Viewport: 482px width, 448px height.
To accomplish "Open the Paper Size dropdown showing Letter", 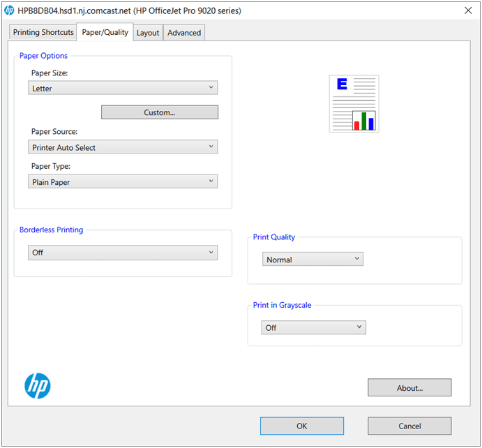I will [x=123, y=88].
